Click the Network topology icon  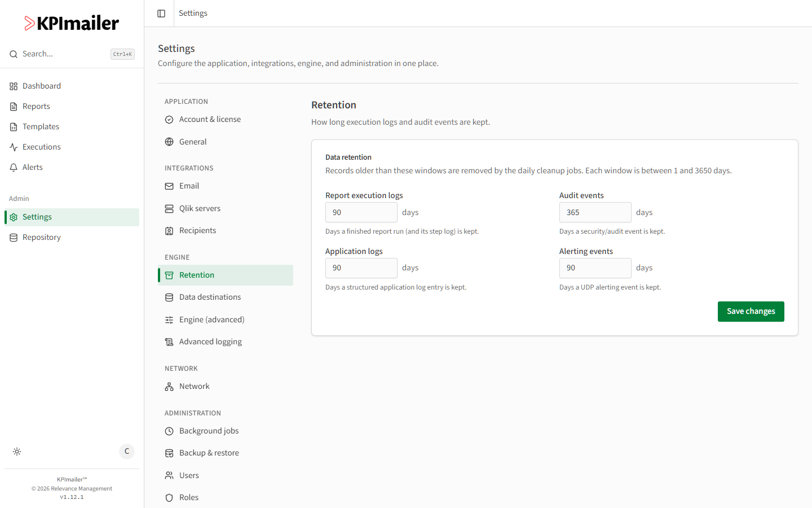169,387
